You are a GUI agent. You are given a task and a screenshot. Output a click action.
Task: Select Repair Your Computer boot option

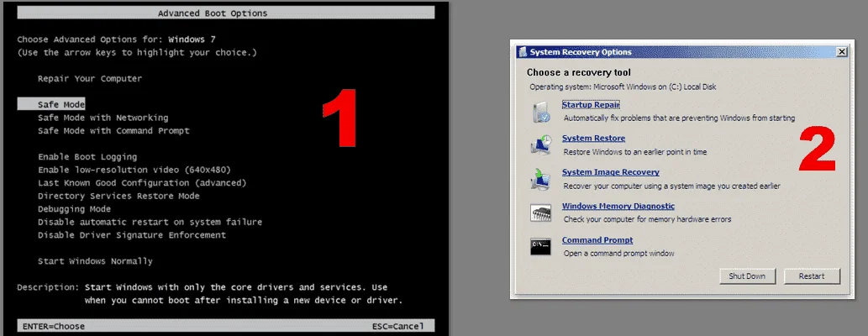(90, 79)
